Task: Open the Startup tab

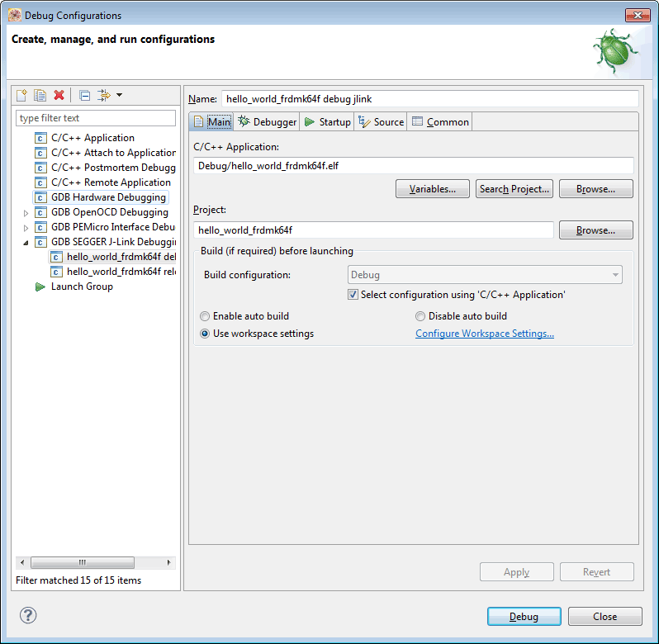Action: 327,122
